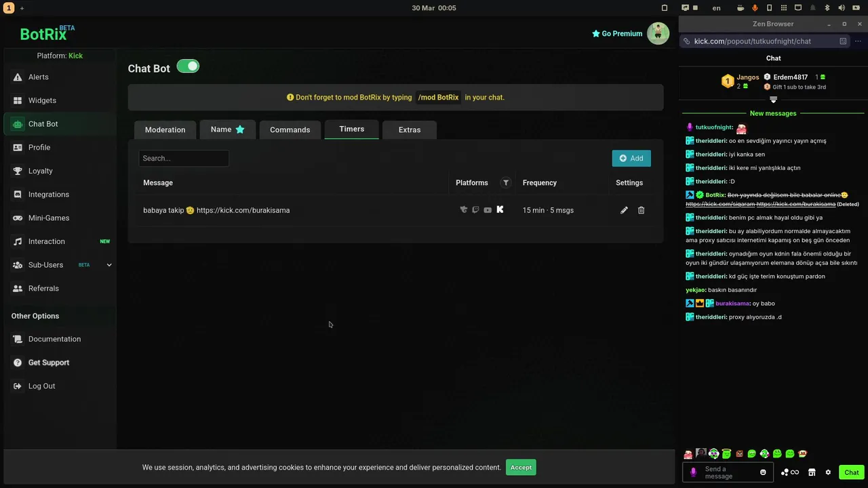Viewport: 868px width, 488px height.
Task: Accept the cookie notice
Action: pos(521,468)
